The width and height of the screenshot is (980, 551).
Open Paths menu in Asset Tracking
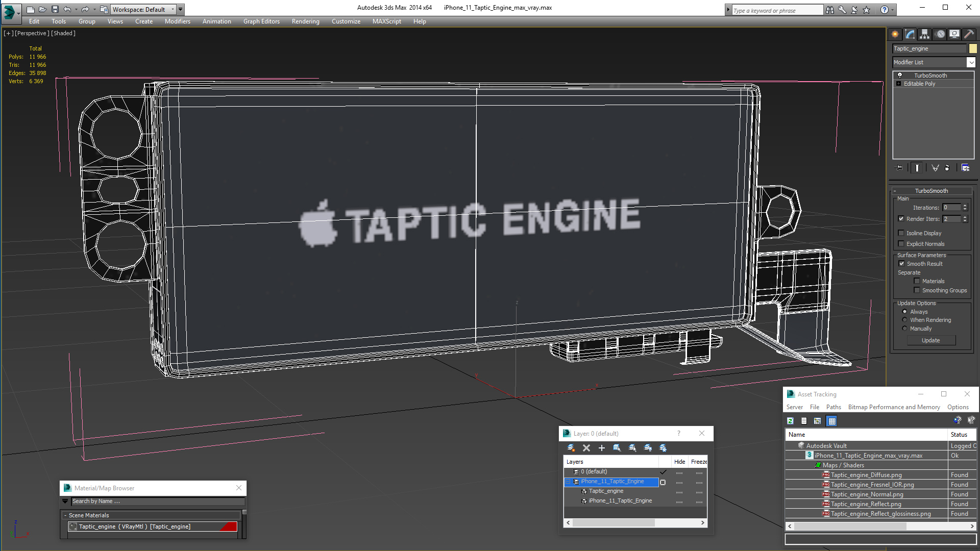pos(834,407)
